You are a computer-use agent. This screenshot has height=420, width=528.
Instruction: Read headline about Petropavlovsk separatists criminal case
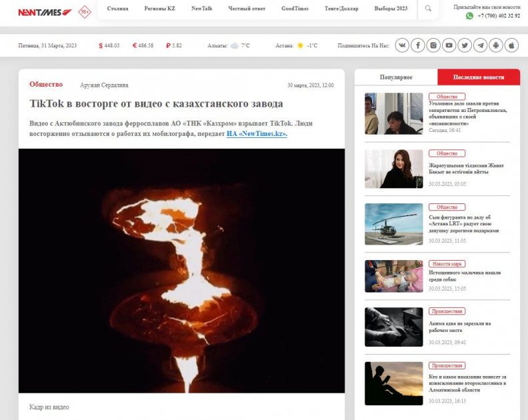(x=468, y=113)
